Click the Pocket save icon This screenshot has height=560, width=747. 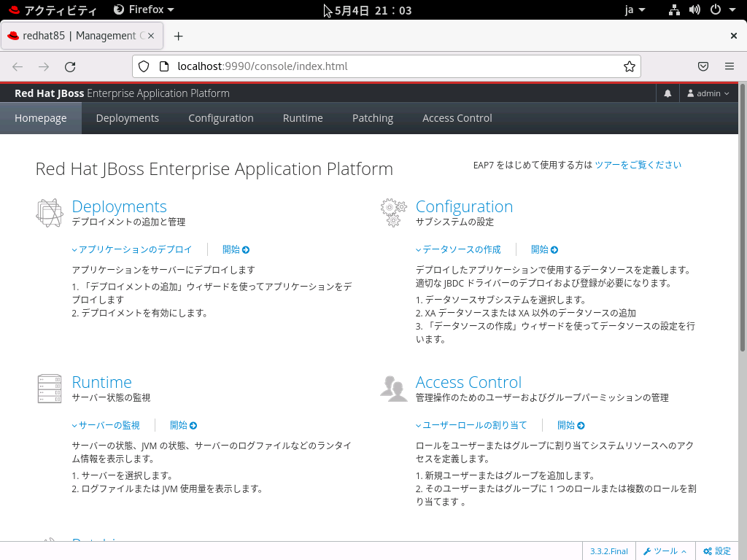[703, 66]
